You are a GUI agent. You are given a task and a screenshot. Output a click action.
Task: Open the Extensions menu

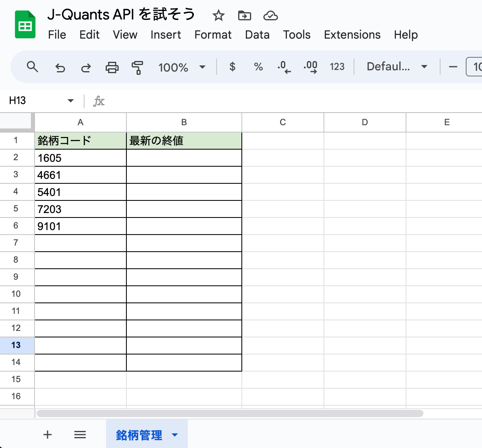[x=352, y=35]
